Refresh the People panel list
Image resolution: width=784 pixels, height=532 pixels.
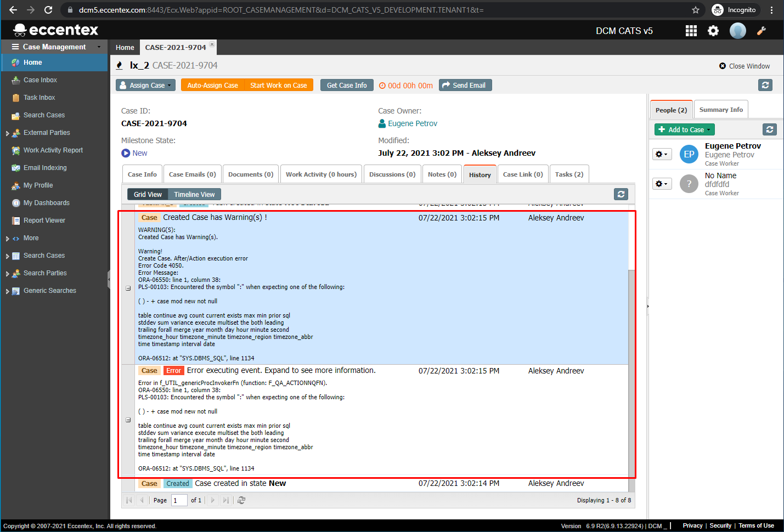click(770, 129)
